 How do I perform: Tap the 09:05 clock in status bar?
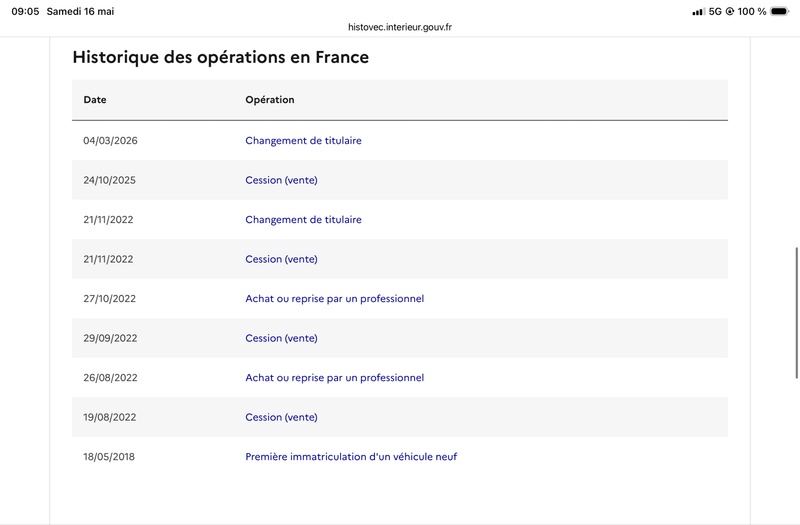(25, 11)
